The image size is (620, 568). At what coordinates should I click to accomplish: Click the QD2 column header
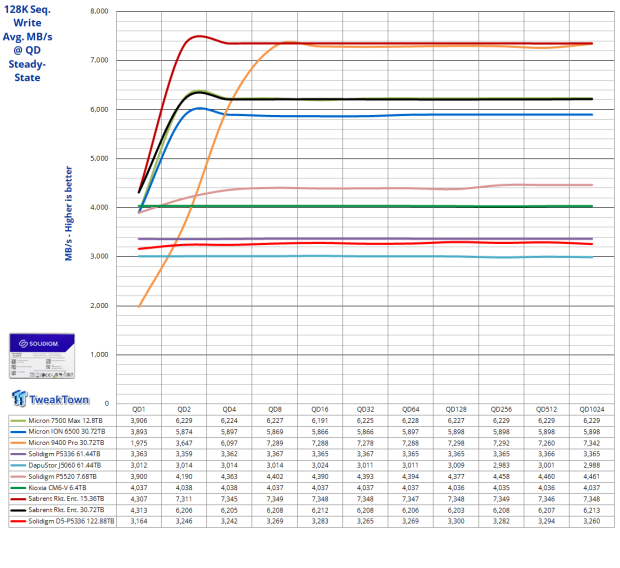point(184,409)
